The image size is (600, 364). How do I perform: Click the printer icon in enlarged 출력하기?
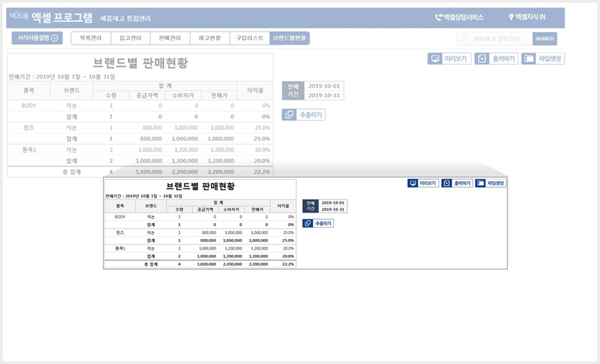click(x=447, y=183)
